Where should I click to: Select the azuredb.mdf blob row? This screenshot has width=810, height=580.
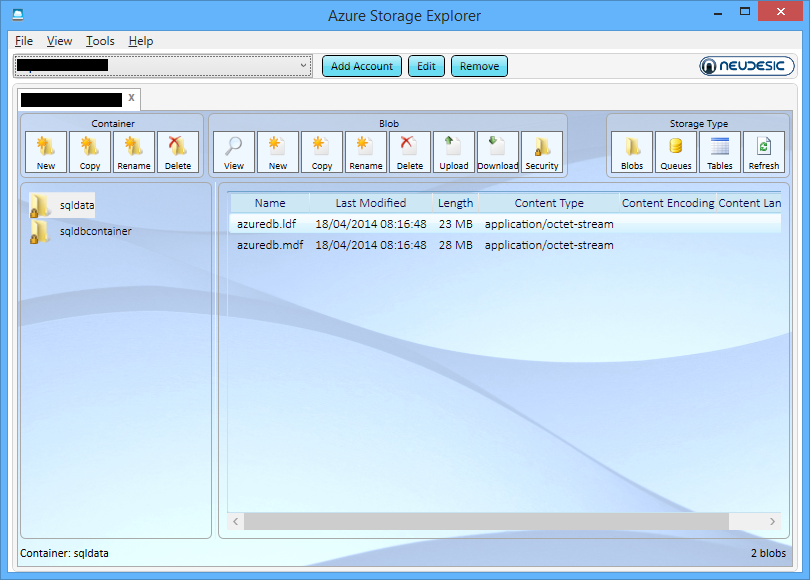504,245
